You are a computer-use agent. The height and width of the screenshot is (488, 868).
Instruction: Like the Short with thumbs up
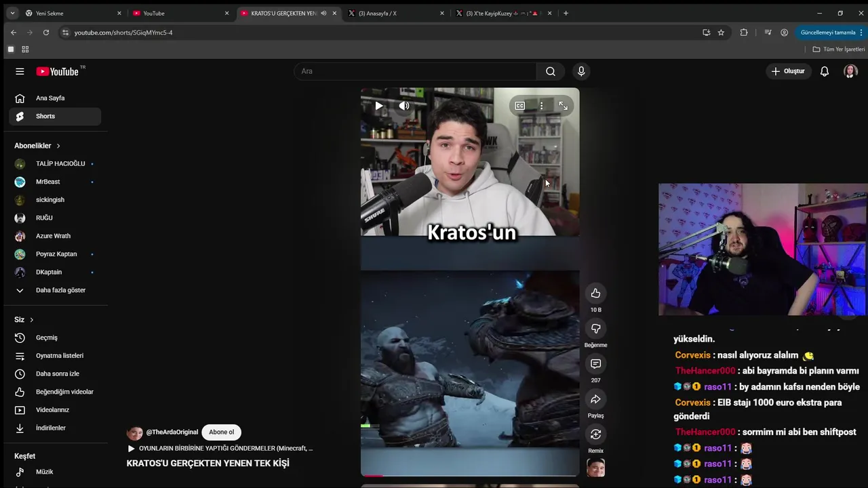[x=595, y=293]
